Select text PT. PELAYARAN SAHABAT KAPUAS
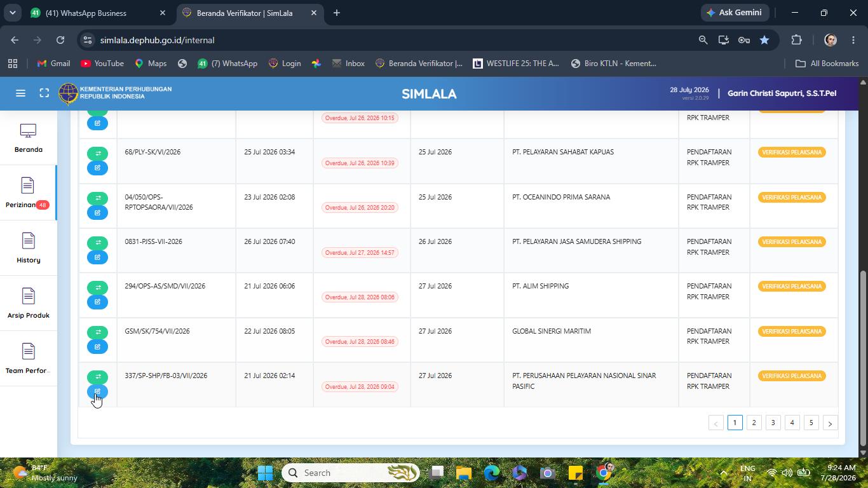Image resolution: width=868 pixels, height=488 pixels. (563, 152)
